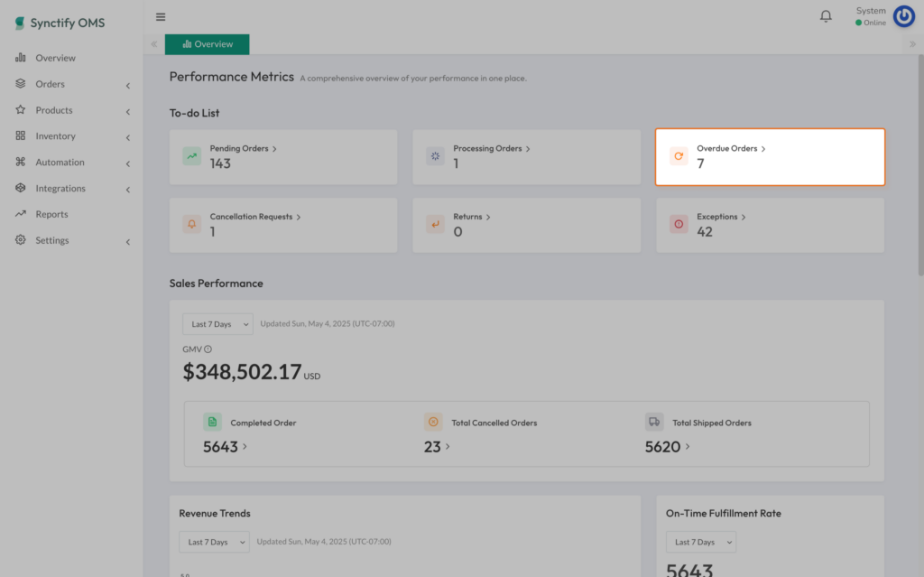
Task: Open the Pending Orders link
Action: (x=244, y=149)
